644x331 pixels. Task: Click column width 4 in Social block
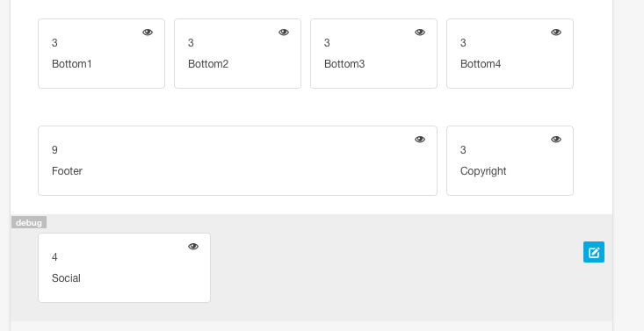point(54,257)
